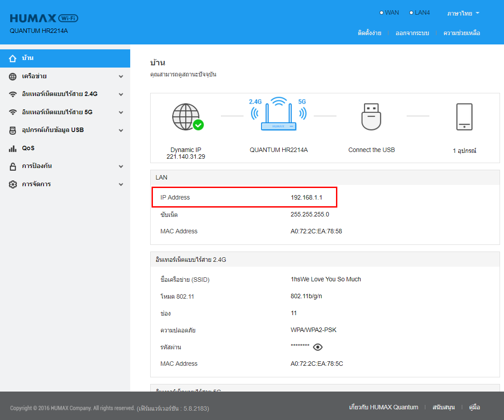The height and width of the screenshot is (420, 504).
Task: Click the router icon in the status diagram
Action: click(x=278, y=113)
